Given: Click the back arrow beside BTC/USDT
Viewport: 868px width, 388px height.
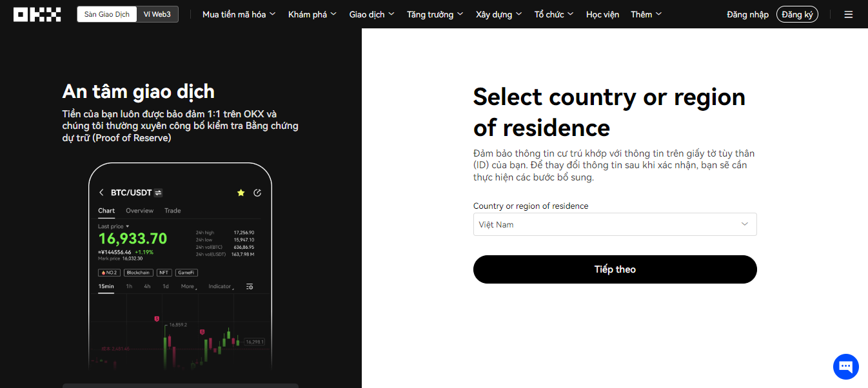Looking at the screenshot, I should point(101,193).
